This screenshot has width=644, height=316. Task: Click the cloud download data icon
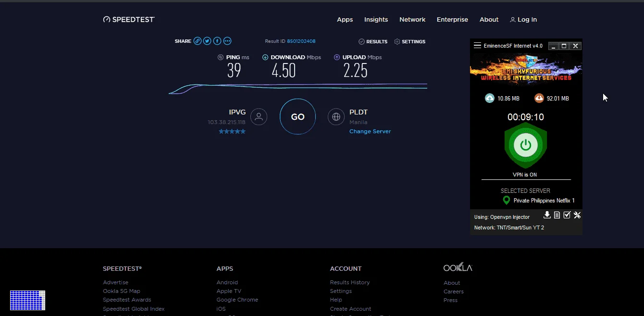pyautogui.click(x=539, y=98)
